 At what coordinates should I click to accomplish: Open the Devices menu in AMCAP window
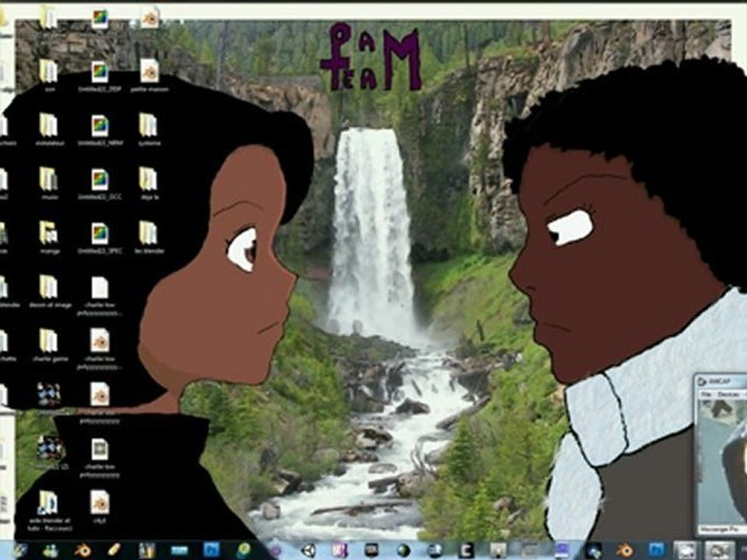point(728,395)
